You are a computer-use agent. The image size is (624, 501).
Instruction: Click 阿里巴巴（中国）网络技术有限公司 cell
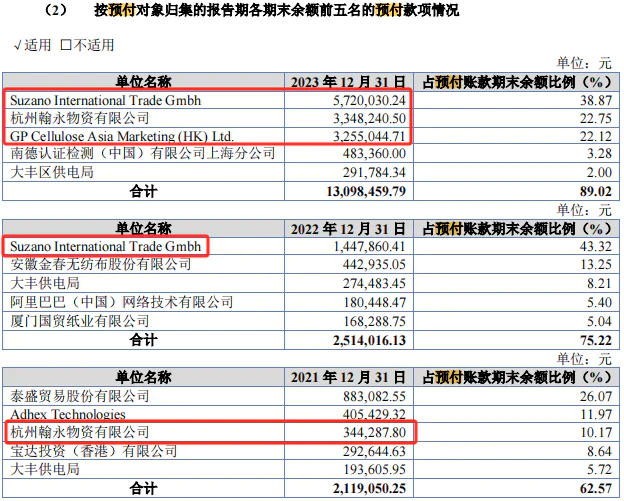120,301
